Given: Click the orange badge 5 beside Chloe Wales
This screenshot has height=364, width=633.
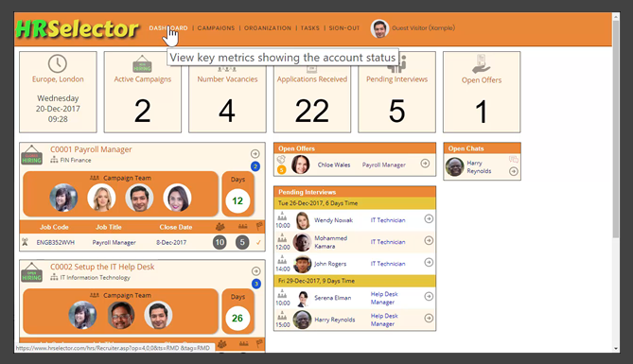Looking at the screenshot, I should (x=282, y=170).
